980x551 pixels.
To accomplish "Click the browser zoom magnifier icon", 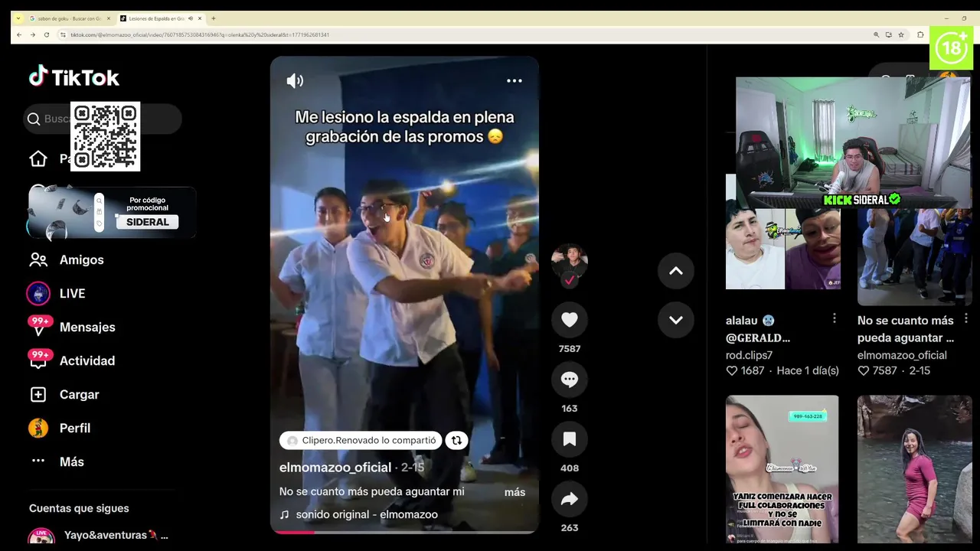I will pyautogui.click(x=876, y=34).
